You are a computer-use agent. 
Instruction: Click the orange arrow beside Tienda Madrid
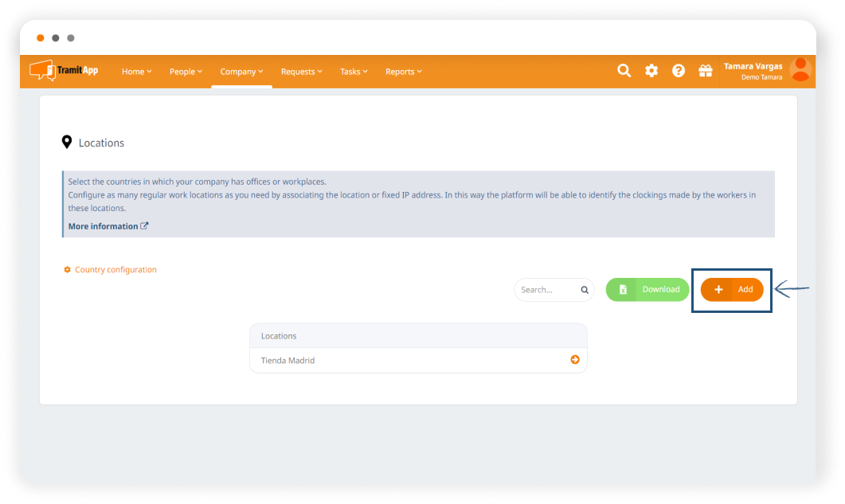575,360
